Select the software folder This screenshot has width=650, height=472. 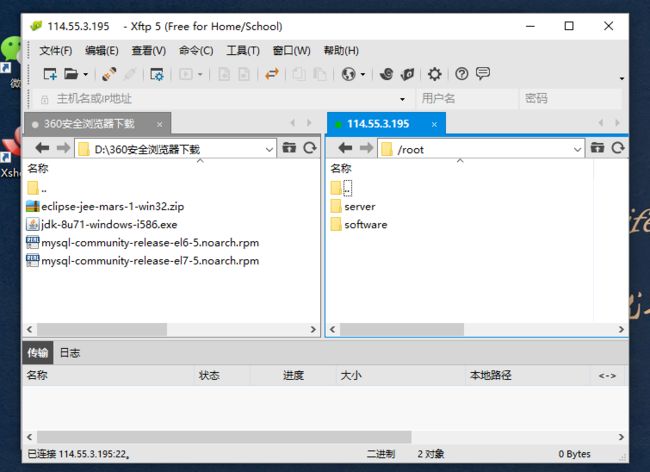[x=359, y=225]
